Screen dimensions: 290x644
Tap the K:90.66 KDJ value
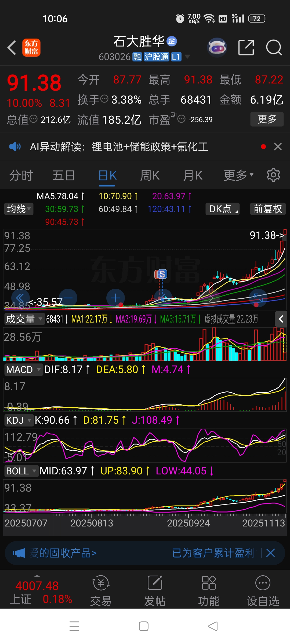pos(56,420)
